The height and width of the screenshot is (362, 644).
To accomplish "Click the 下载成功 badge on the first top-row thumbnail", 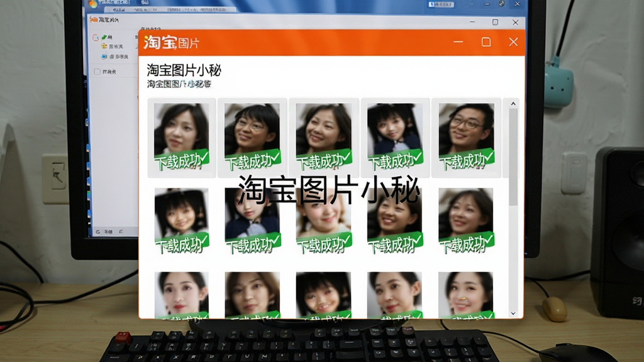I will (182, 160).
